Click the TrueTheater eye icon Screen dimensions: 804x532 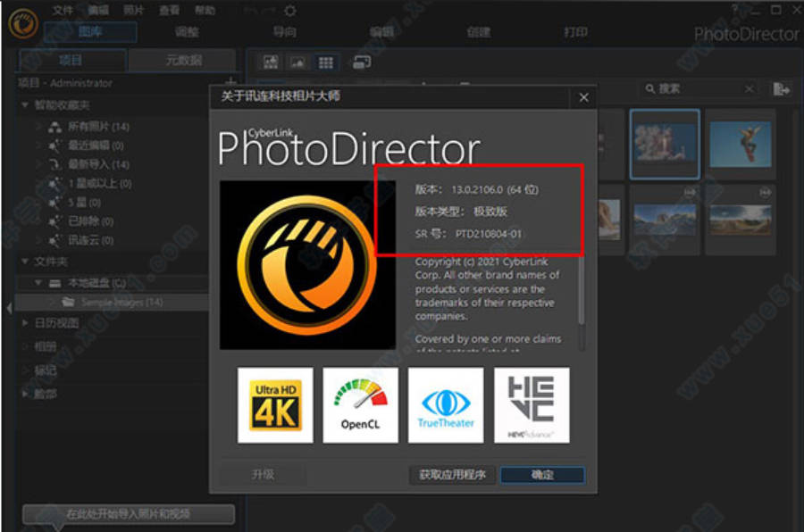click(446, 404)
